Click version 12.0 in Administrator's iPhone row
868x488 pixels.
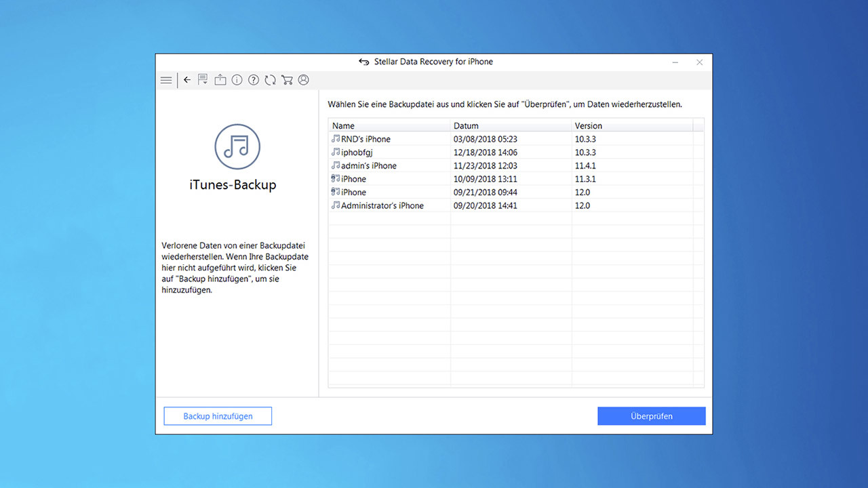coord(583,205)
